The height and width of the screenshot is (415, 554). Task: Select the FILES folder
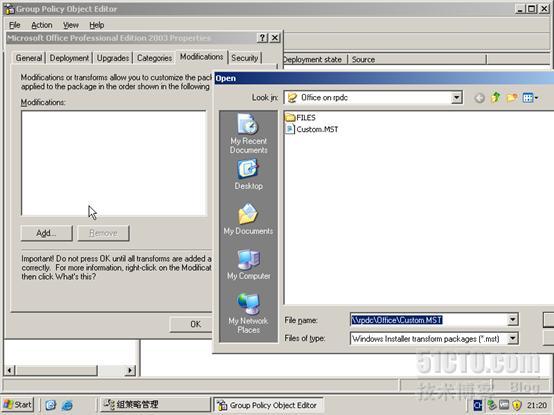(x=300, y=117)
